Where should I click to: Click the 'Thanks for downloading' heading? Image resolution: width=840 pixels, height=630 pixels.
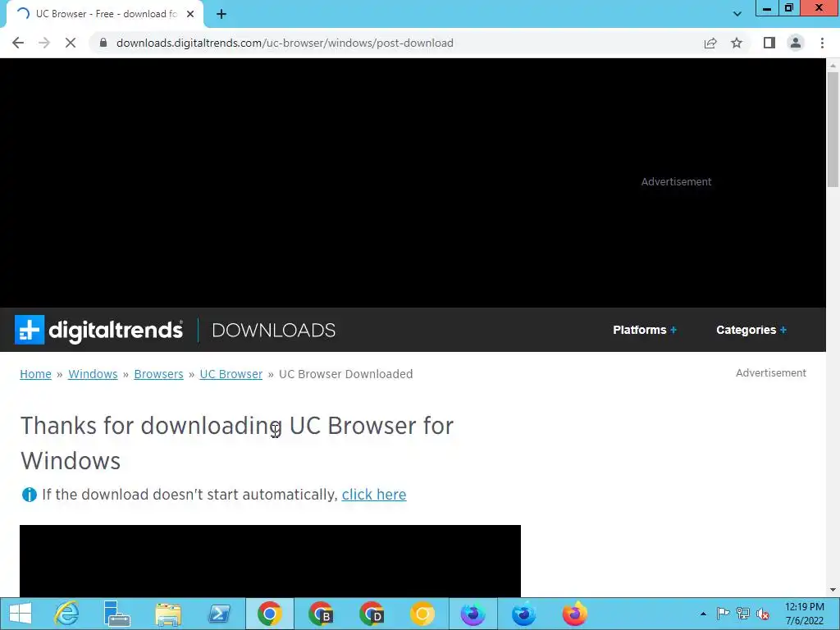[x=237, y=443]
